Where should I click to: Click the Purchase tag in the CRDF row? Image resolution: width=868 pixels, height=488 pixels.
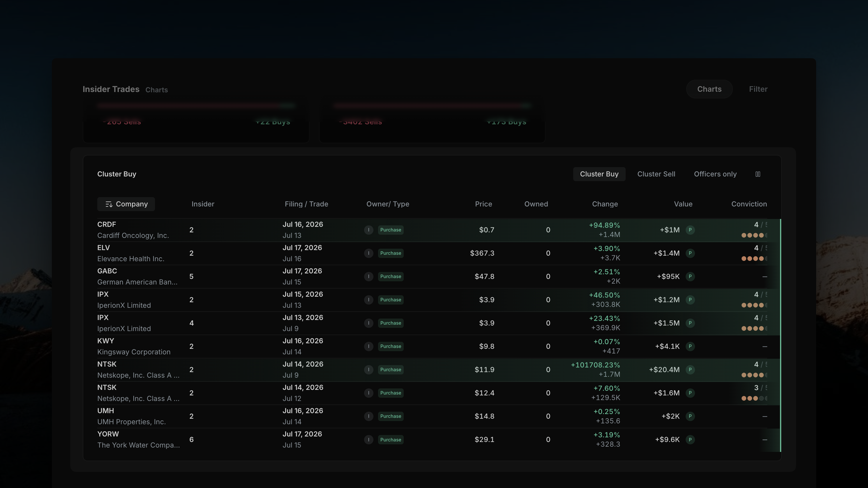tap(391, 230)
